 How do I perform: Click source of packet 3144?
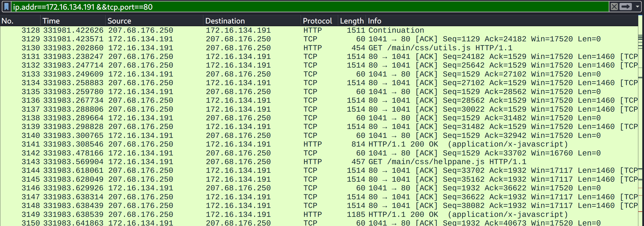[141, 170]
